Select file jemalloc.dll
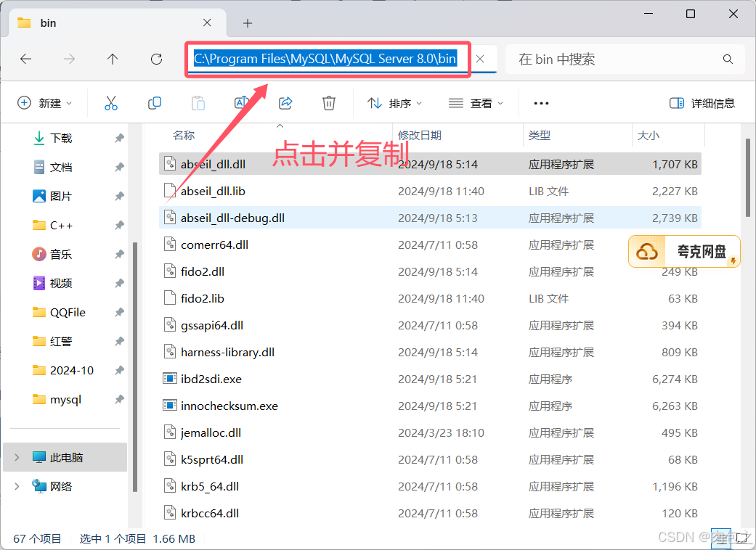This screenshot has width=756, height=550. coord(430,432)
